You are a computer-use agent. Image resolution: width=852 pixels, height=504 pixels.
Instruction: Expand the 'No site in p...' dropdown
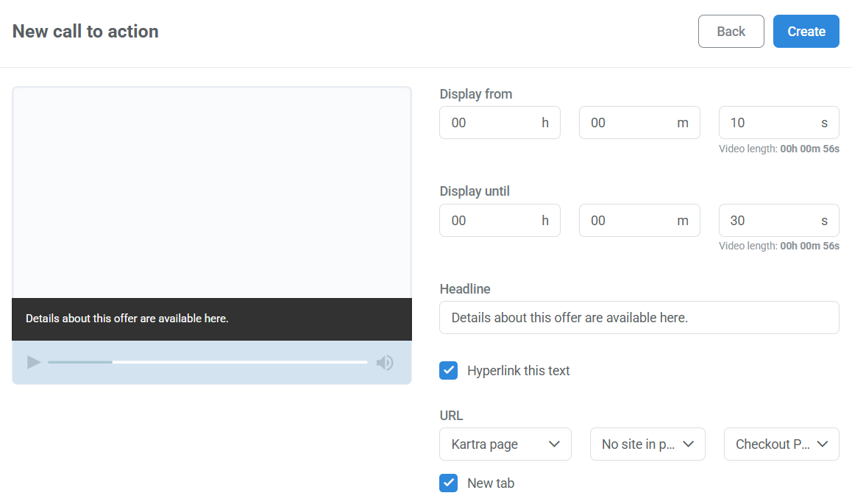[647, 444]
